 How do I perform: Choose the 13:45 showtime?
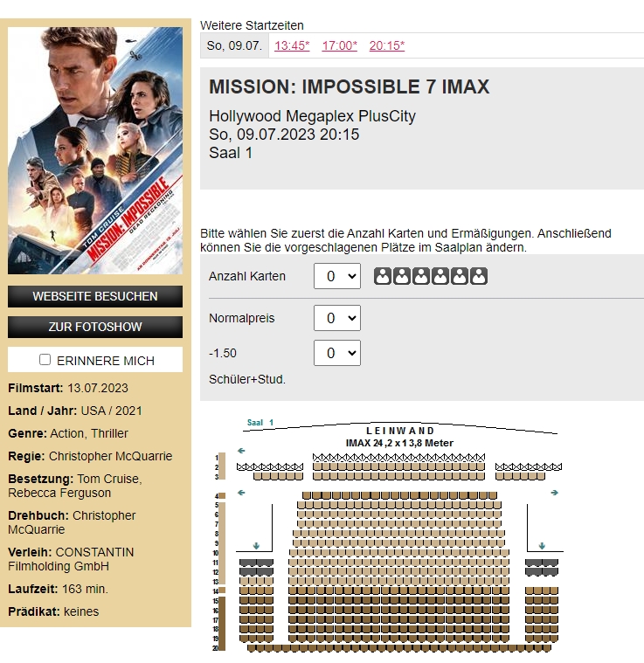(292, 45)
